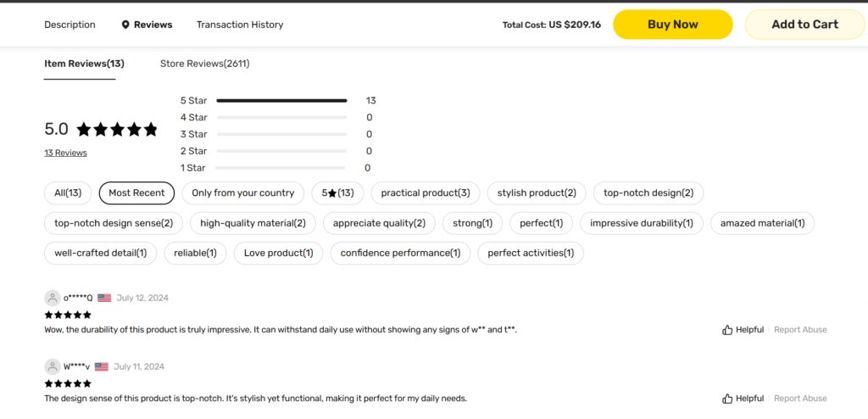
Task: Select the perfect(1) tag
Action: (x=542, y=223)
